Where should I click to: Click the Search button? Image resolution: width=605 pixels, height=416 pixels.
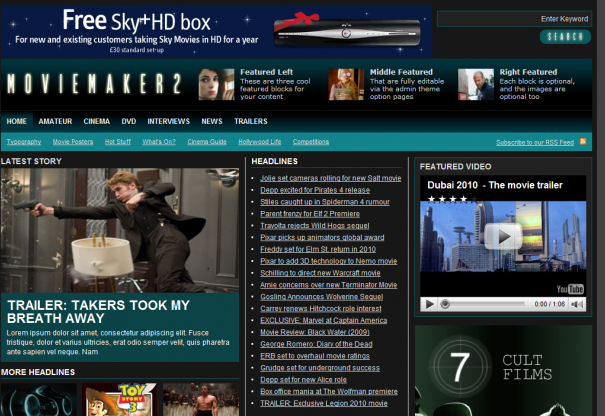click(565, 37)
